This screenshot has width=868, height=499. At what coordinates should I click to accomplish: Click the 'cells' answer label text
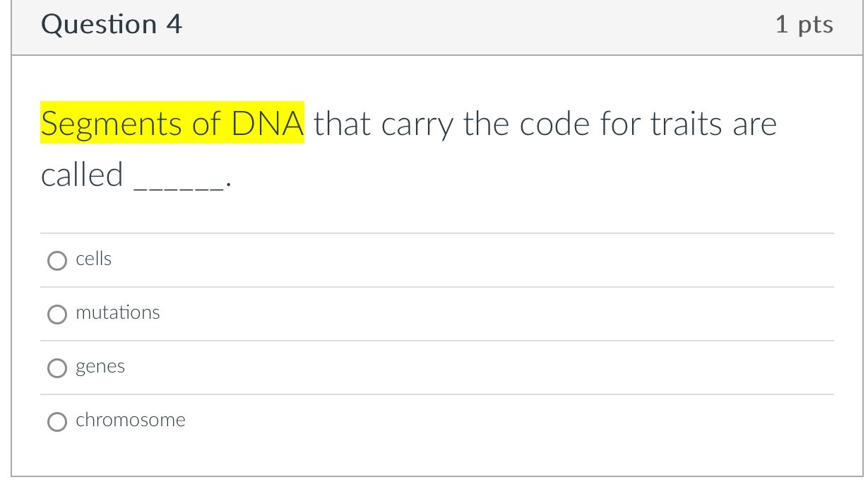point(94,259)
